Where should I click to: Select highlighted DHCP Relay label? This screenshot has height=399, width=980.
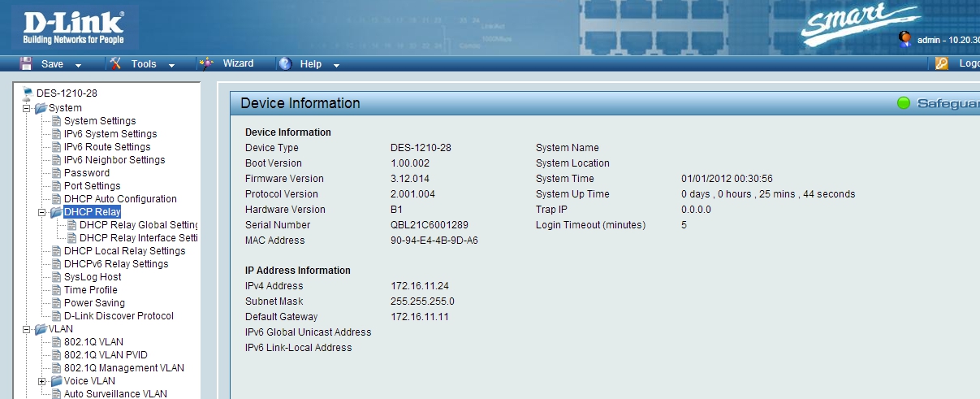(93, 211)
